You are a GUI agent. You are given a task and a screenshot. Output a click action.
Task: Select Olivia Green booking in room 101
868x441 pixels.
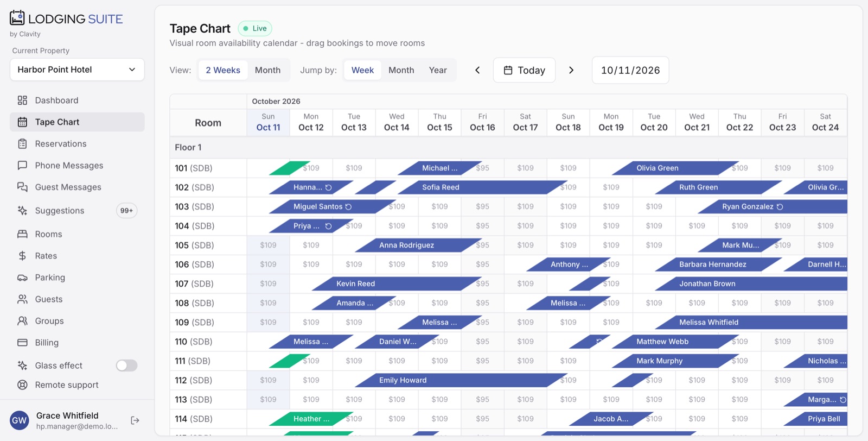click(675, 168)
